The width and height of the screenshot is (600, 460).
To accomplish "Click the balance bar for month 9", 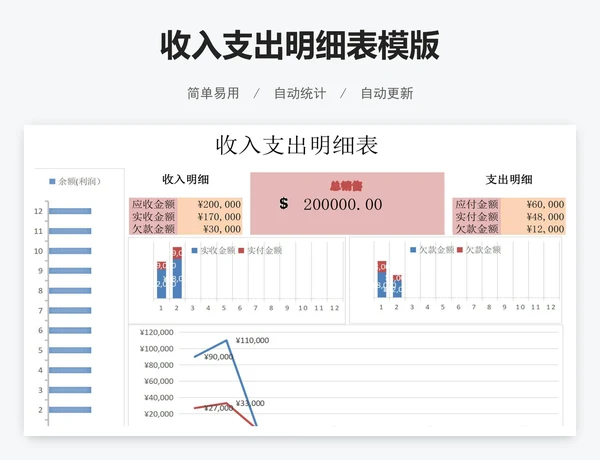I will click(x=70, y=271).
